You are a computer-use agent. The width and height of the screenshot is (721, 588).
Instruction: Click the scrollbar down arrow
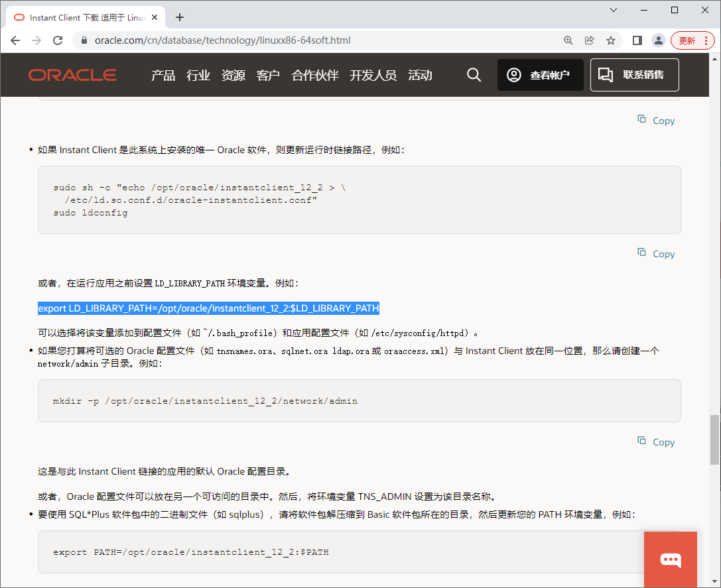click(x=714, y=582)
